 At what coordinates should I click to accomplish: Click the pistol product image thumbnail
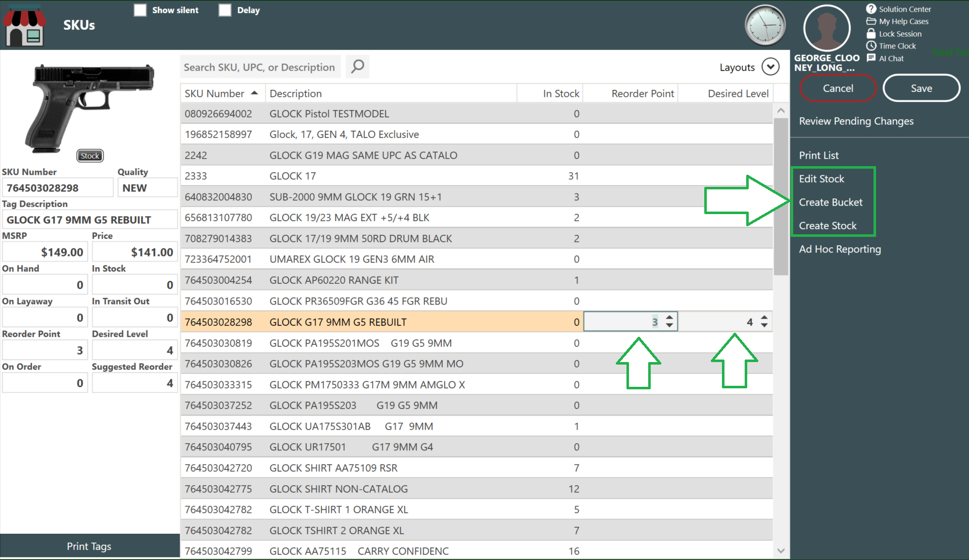pyautogui.click(x=89, y=108)
